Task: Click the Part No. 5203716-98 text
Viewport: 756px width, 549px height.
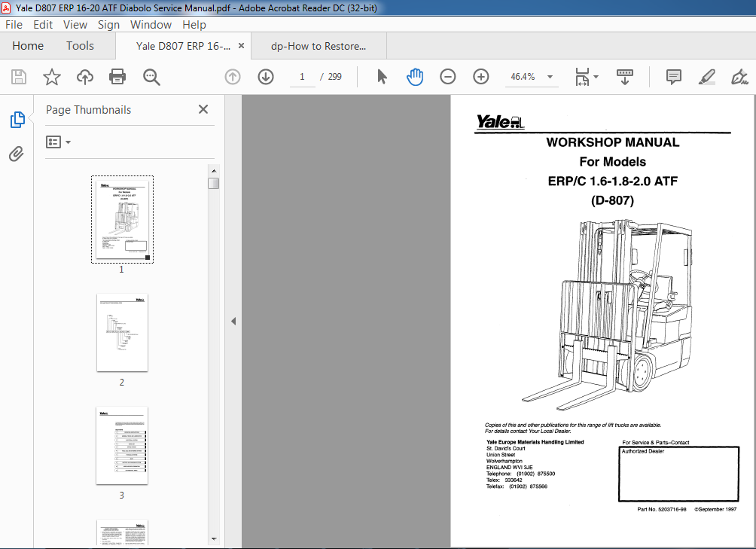Action: 661,509
